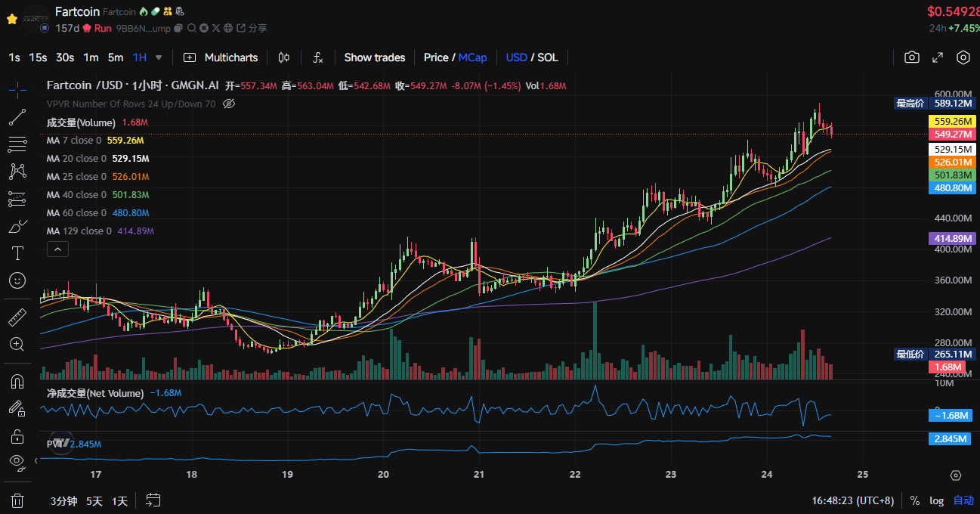The width and height of the screenshot is (980, 514).
Task: Toggle VPVR indicator visibility eye
Action: tap(230, 104)
